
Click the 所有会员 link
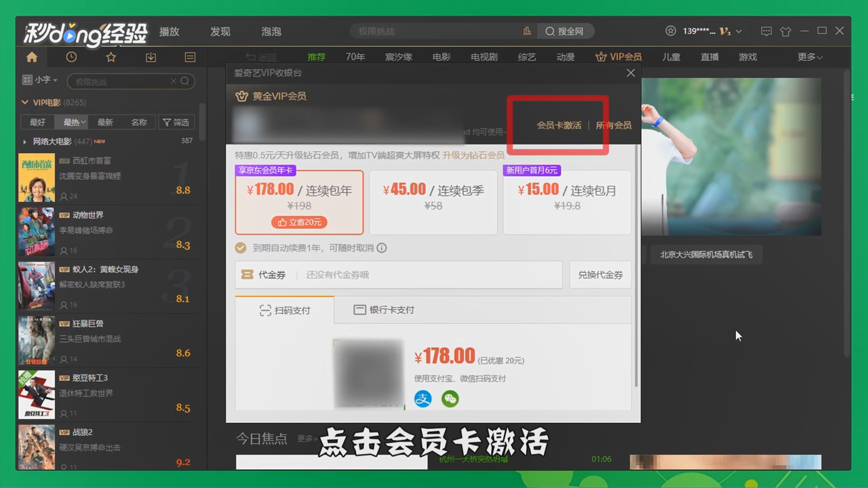[x=614, y=125]
